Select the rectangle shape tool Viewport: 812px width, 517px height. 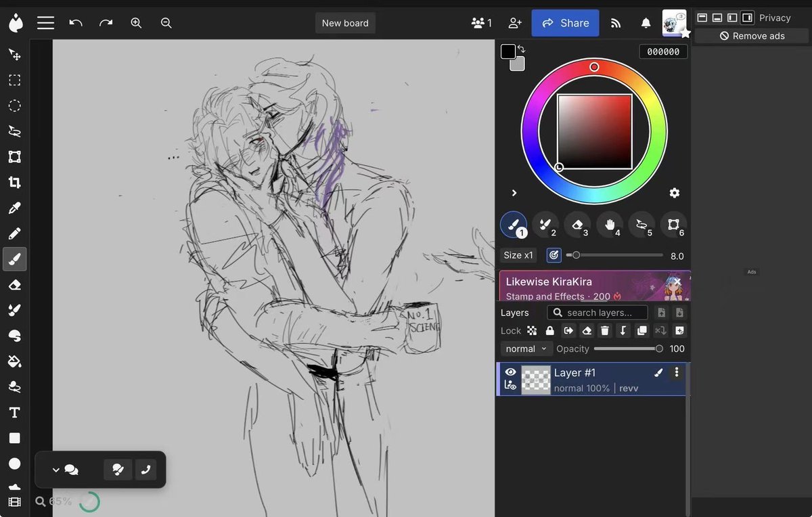(x=14, y=438)
